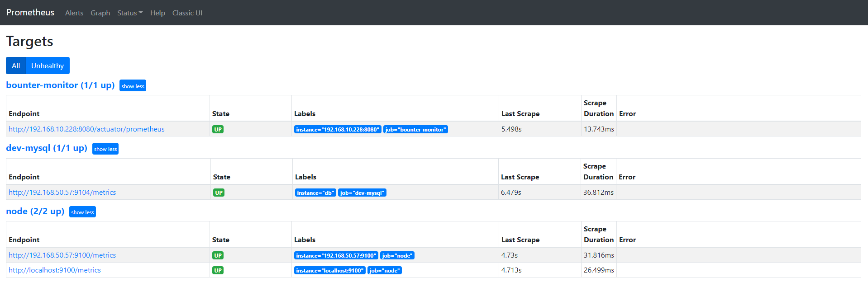Go to the Alerts page
868x282 pixels.
(74, 13)
